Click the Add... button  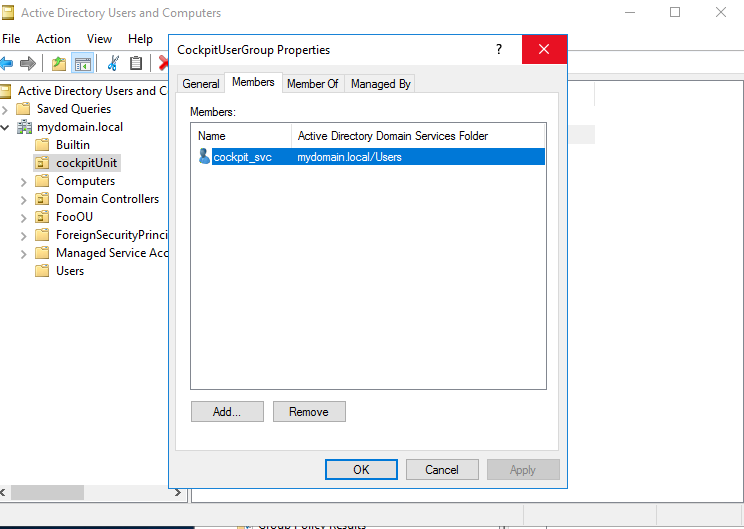pyautogui.click(x=227, y=411)
